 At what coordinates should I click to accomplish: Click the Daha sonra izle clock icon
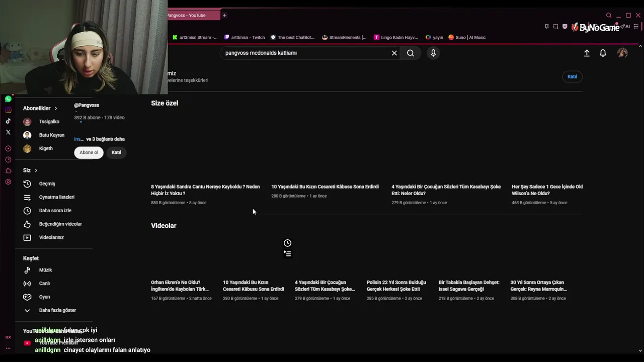27,211
